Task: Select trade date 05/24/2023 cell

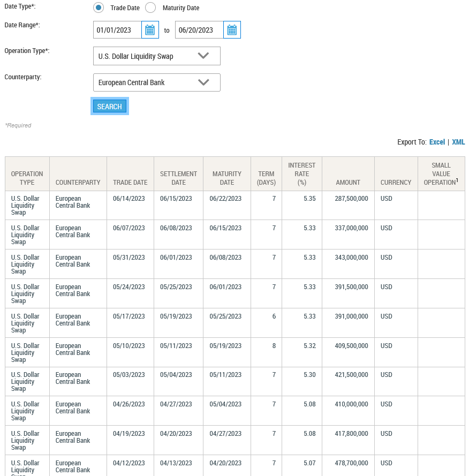Action: click(x=130, y=293)
